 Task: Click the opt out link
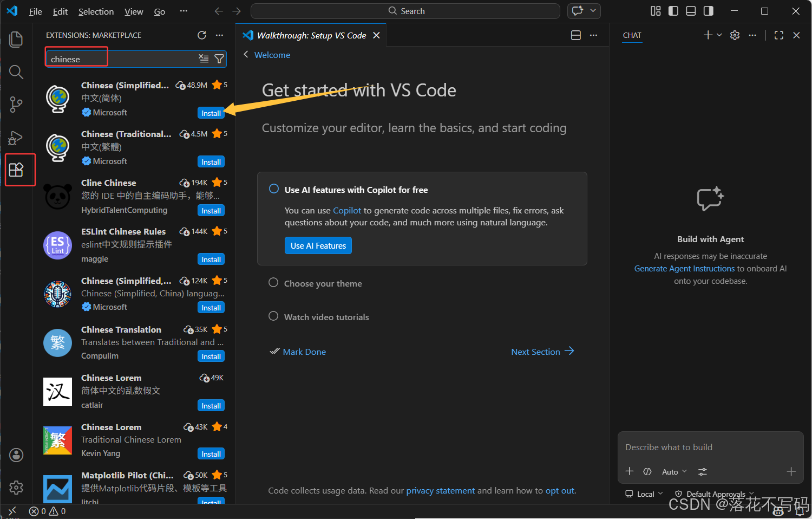(560, 491)
